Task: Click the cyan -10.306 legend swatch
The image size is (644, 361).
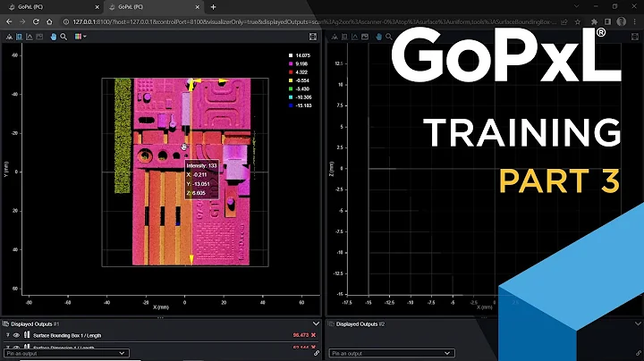Action: point(291,97)
